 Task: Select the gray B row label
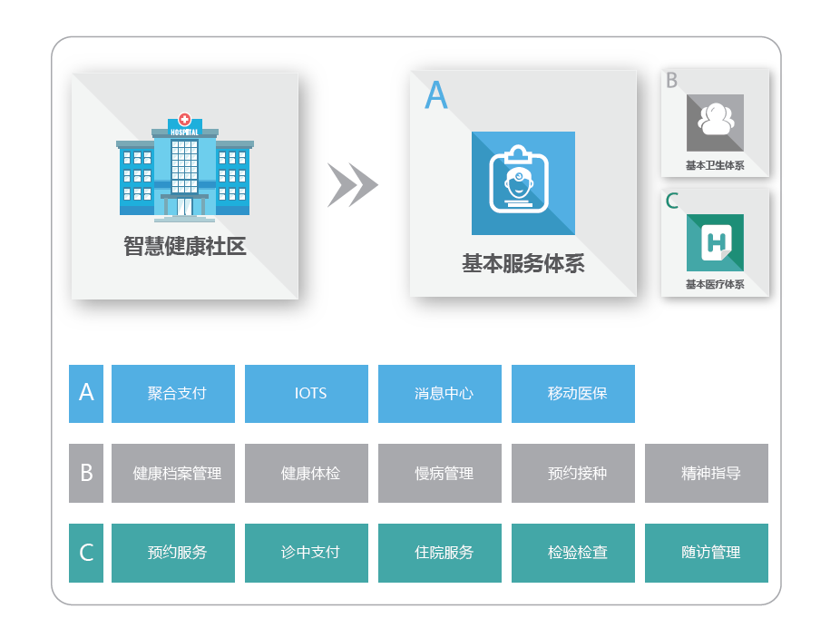pos(86,473)
